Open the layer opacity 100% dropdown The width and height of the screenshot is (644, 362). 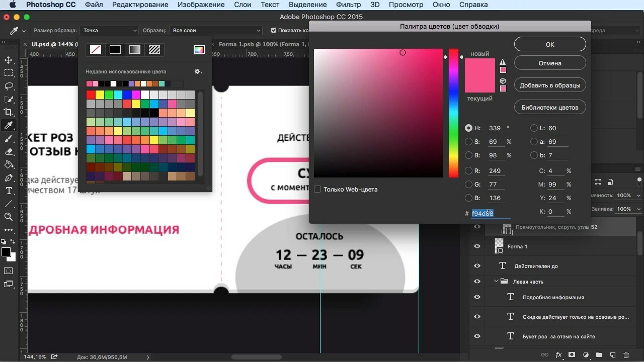pyautogui.click(x=638, y=196)
